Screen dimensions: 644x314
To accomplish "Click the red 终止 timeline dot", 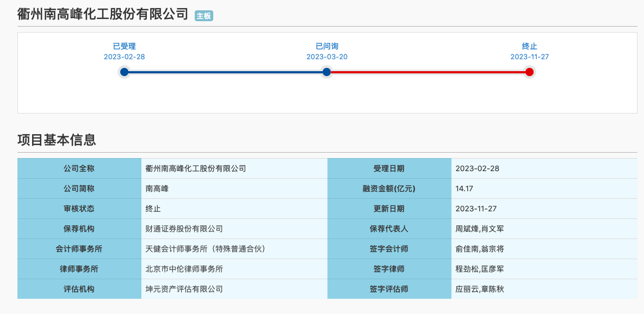I will [529, 72].
